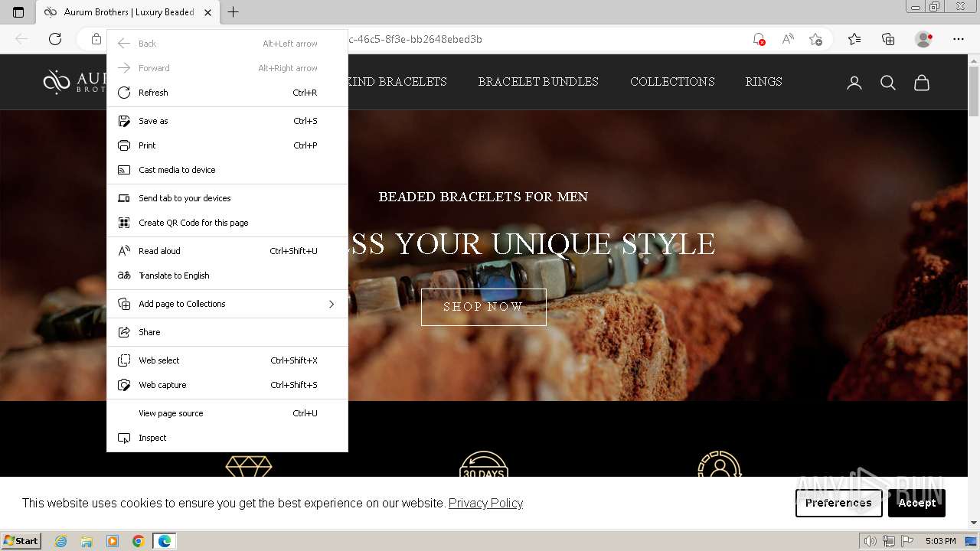Viewport: 980px width, 551px height.
Task: Open RINGS navigation link
Action: [x=764, y=82]
